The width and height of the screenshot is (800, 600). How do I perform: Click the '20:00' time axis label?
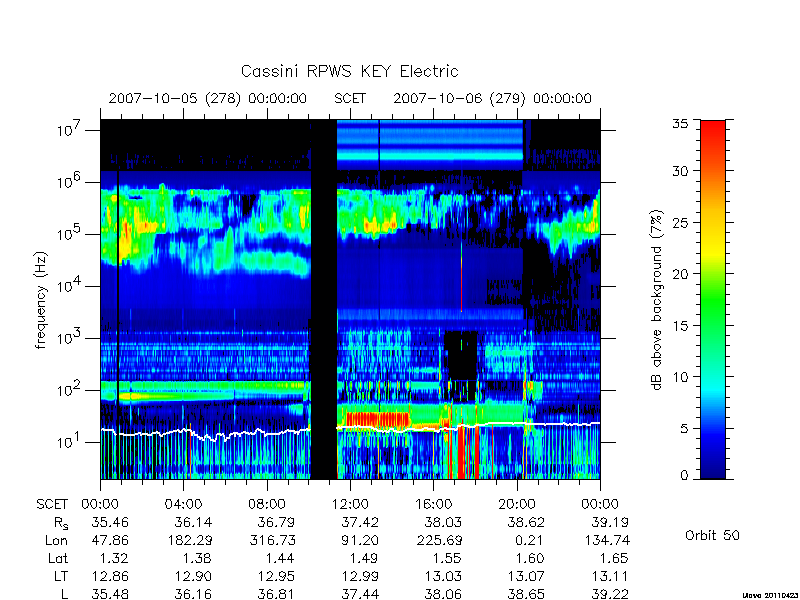pos(517,505)
